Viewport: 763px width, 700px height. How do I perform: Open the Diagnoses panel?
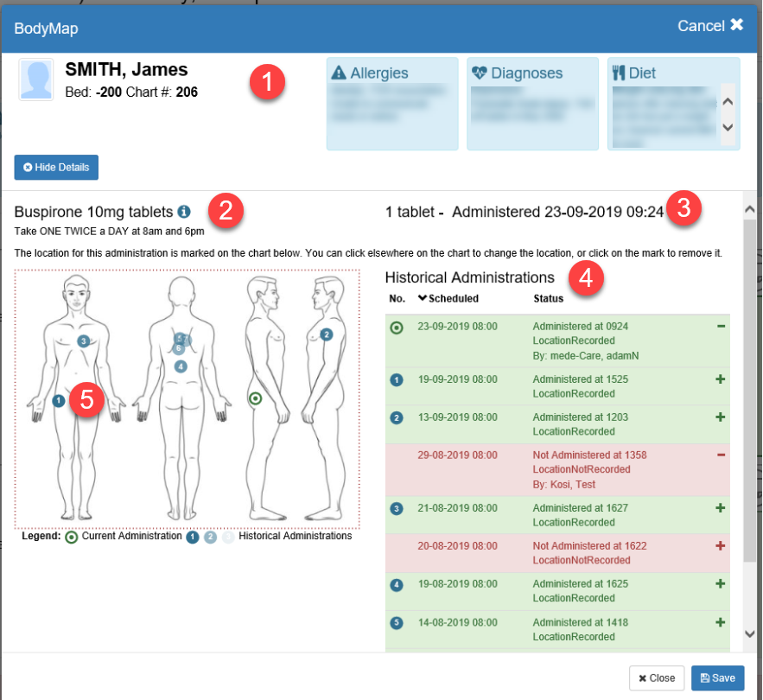[x=532, y=104]
